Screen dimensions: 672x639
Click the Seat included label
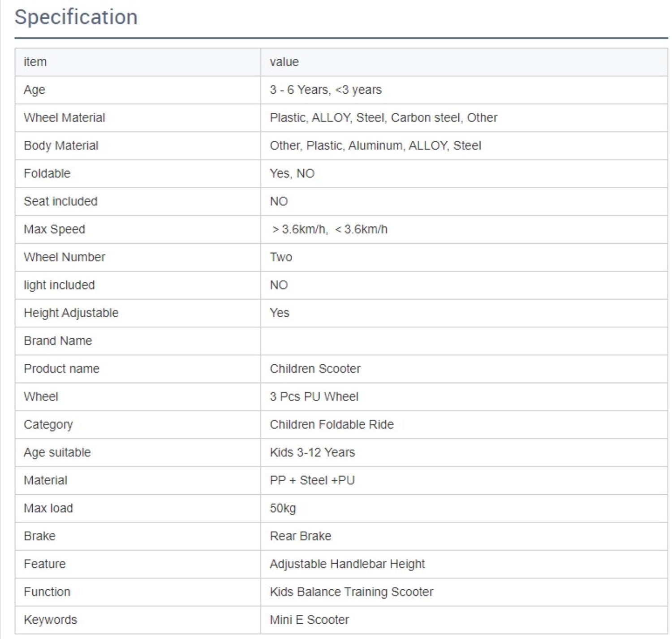point(60,201)
